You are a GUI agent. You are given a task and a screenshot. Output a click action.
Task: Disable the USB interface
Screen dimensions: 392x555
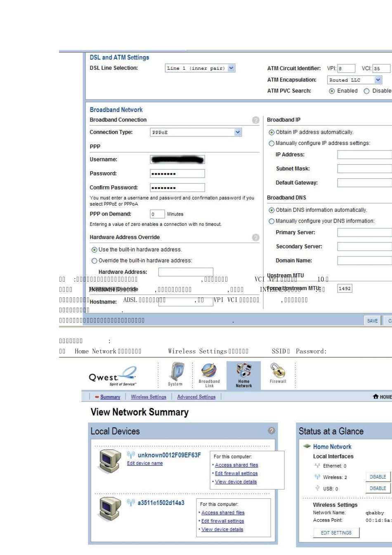(378, 488)
